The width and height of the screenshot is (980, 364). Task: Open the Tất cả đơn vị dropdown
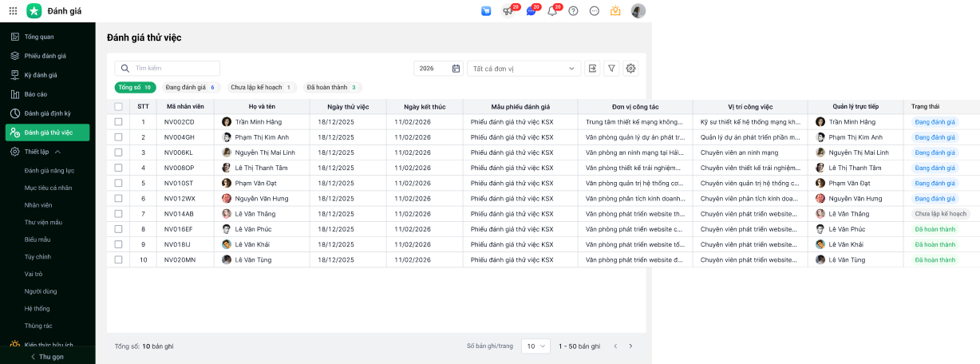click(x=524, y=69)
